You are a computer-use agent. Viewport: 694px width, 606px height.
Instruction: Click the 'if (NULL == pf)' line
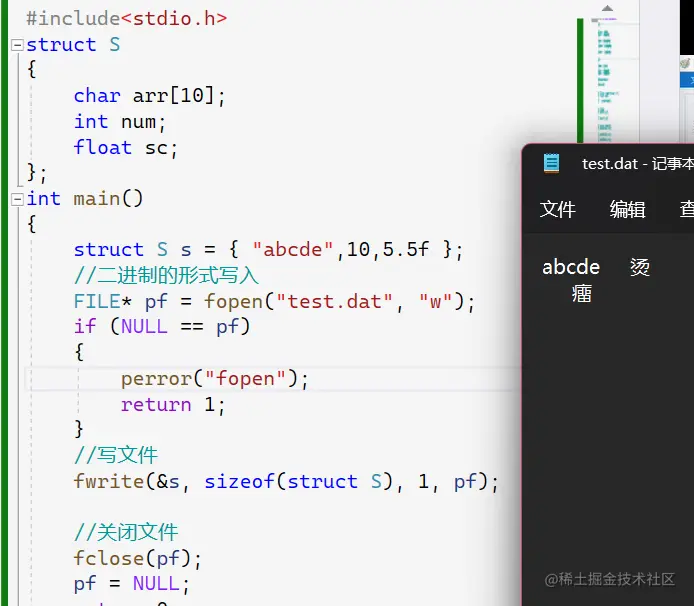[x=162, y=327]
